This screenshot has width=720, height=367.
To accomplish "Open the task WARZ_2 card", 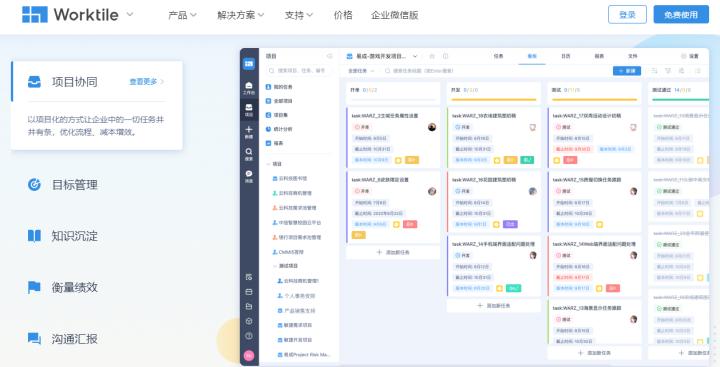I will (x=393, y=137).
